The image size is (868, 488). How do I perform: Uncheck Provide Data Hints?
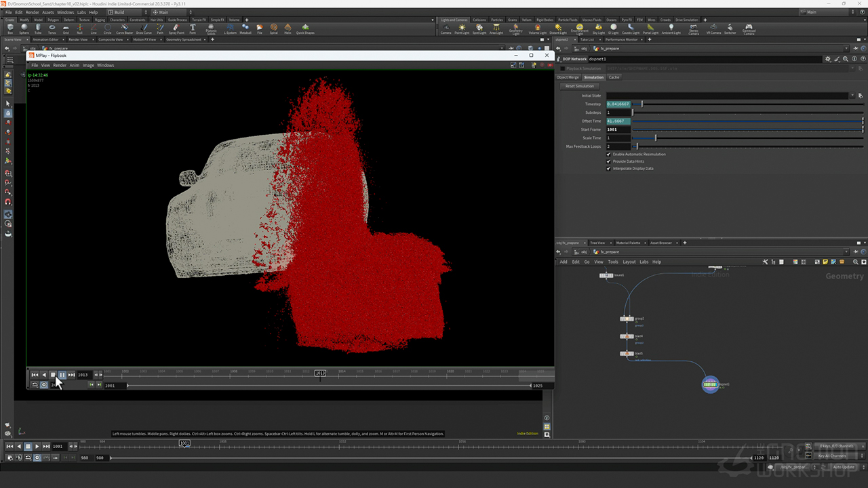[x=608, y=161]
